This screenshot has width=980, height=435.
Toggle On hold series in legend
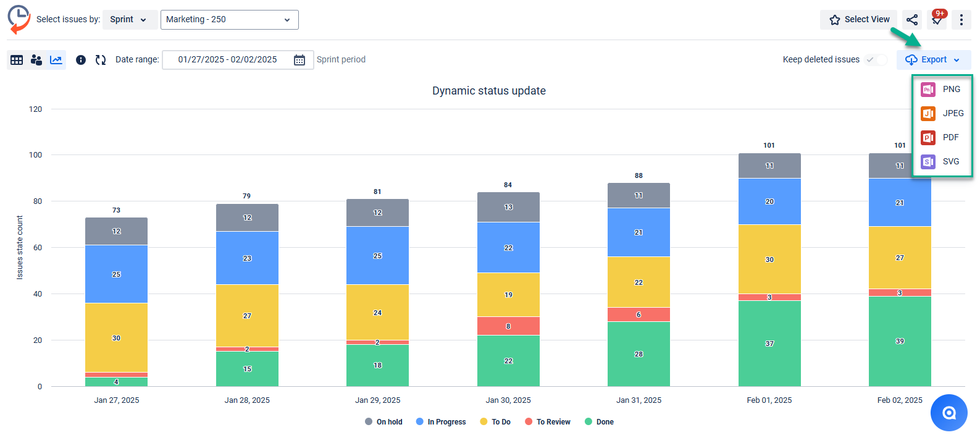tap(383, 422)
